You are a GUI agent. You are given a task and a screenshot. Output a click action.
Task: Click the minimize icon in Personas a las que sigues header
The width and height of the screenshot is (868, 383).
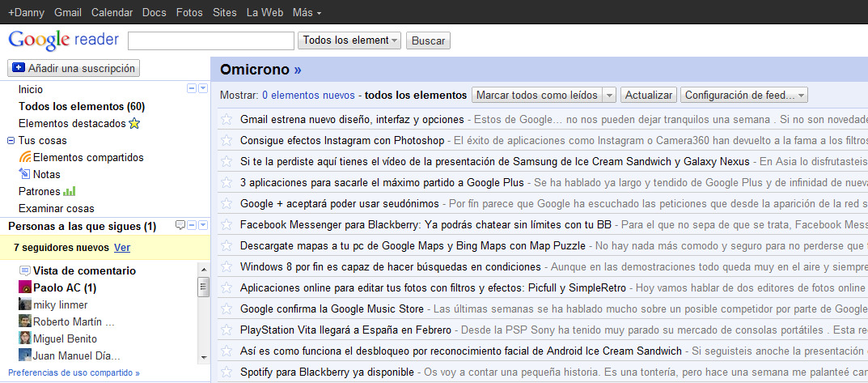point(192,225)
